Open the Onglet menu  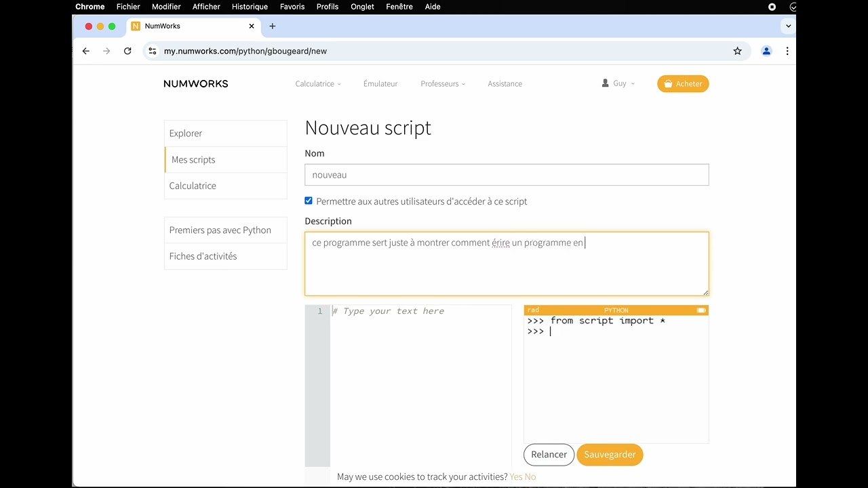click(363, 7)
